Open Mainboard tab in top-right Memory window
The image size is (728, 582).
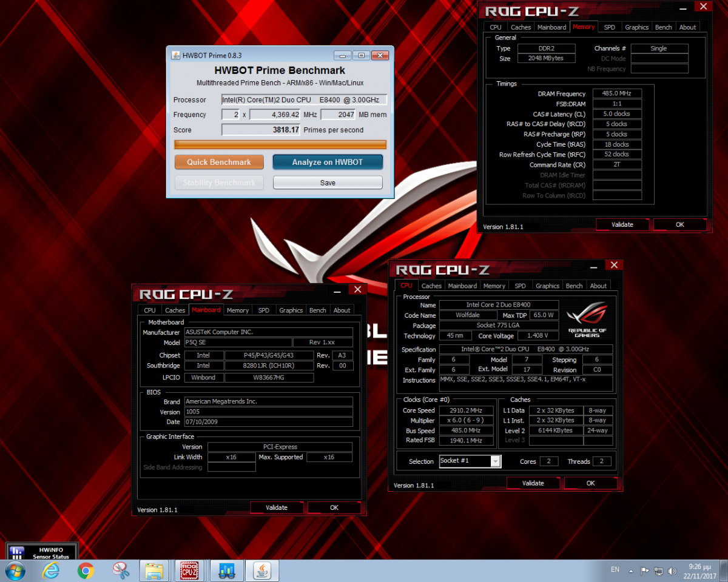click(552, 27)
